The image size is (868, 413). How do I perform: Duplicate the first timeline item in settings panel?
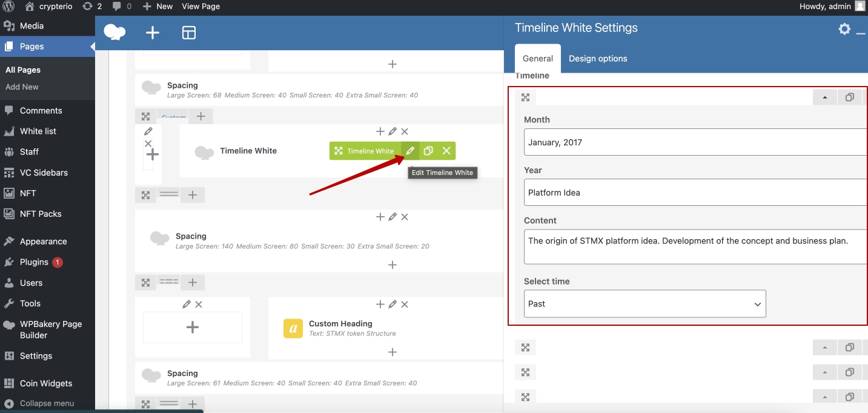tap(850, 97)
